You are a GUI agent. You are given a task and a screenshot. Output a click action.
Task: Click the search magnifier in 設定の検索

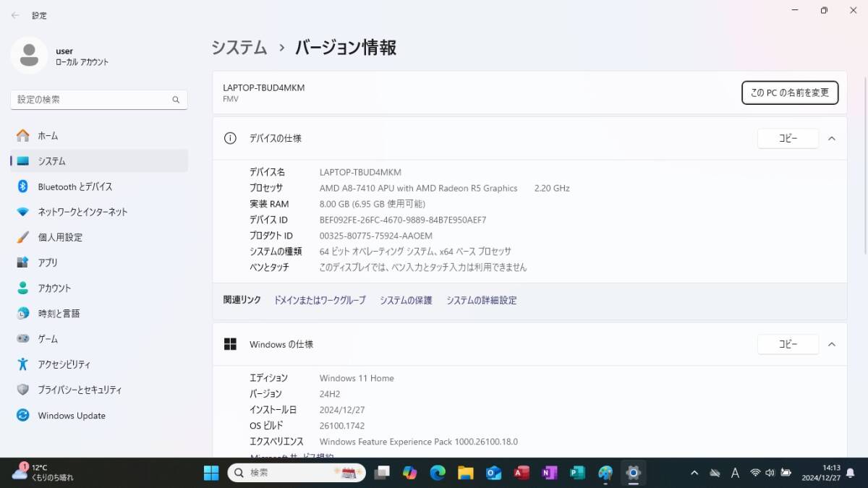[x=176, y=100]
